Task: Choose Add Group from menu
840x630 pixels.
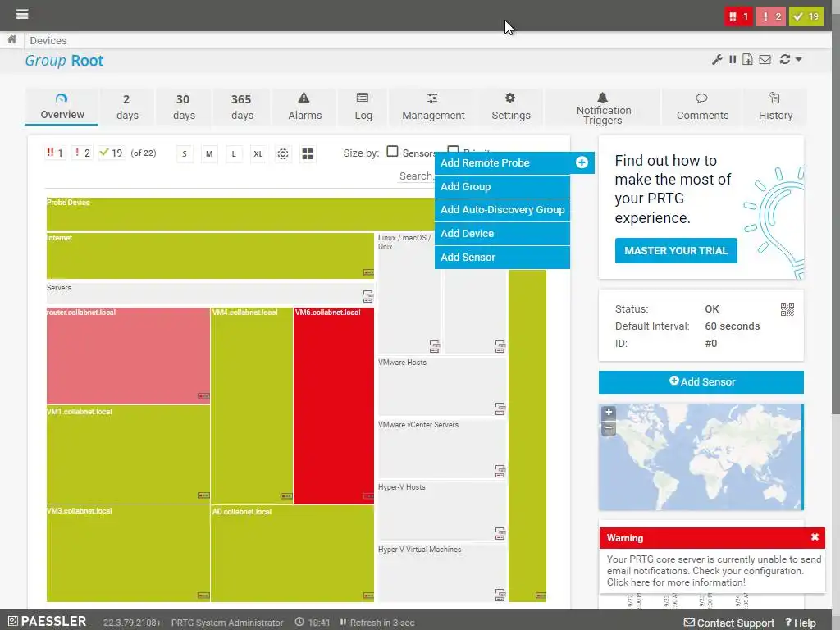Action: (502, 186)
